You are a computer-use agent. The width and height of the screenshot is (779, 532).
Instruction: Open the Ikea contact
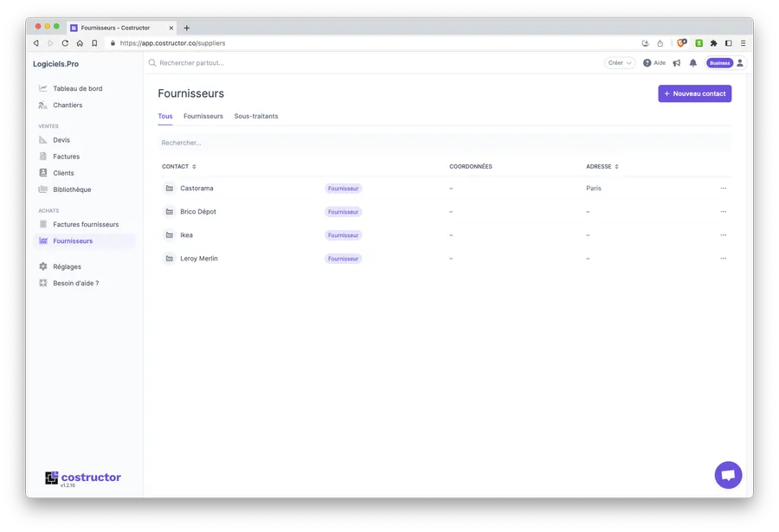pos(186,235)
